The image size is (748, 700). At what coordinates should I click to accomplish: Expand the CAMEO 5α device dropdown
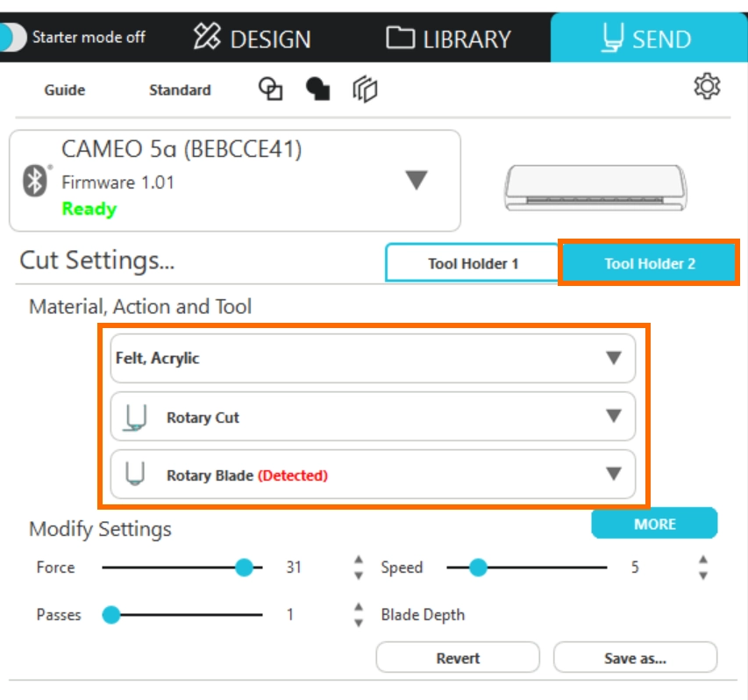point(416,181)
